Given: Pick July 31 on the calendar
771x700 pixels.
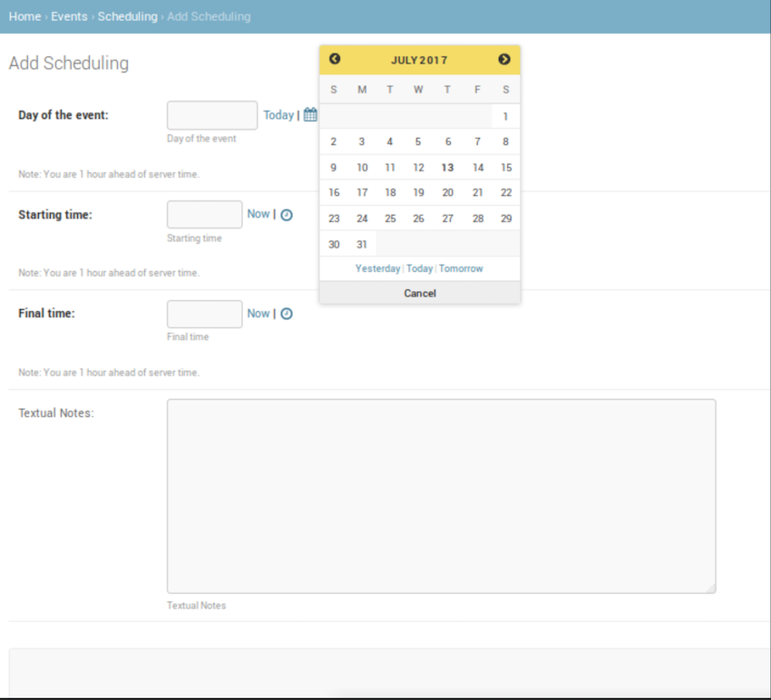Looking at the screenshot, I should (362, 245).
